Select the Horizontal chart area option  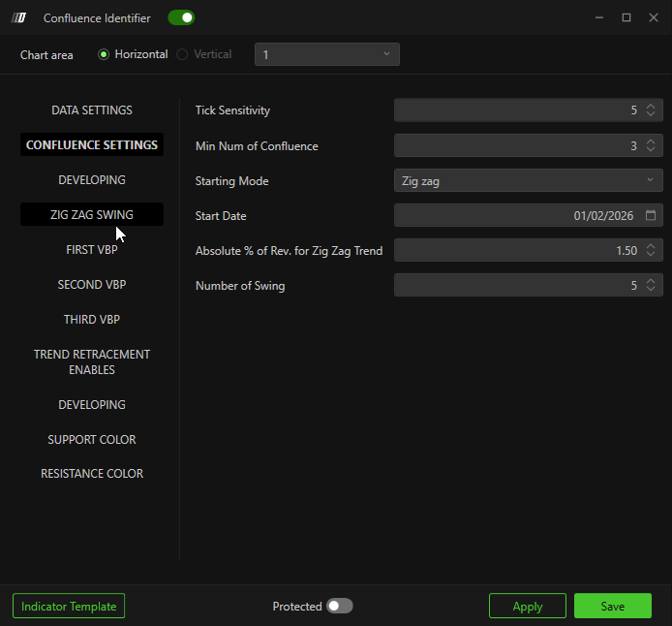click(x=105, y=54)
